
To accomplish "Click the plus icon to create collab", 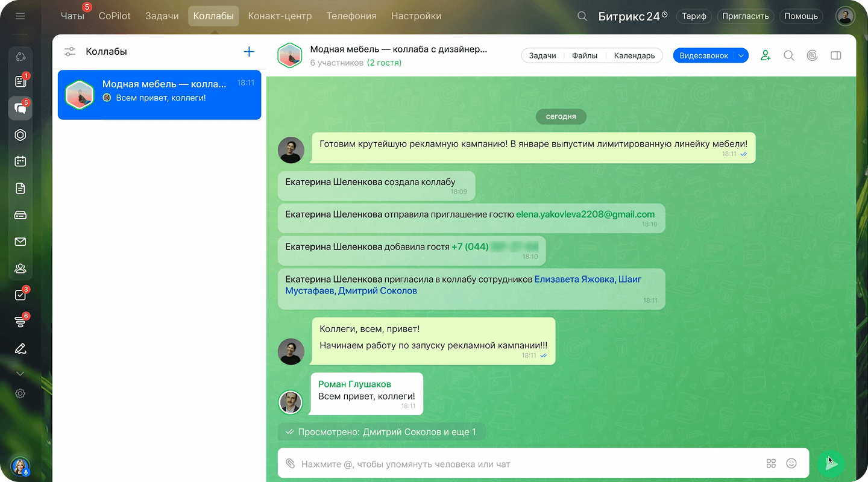I will [249, 52].
